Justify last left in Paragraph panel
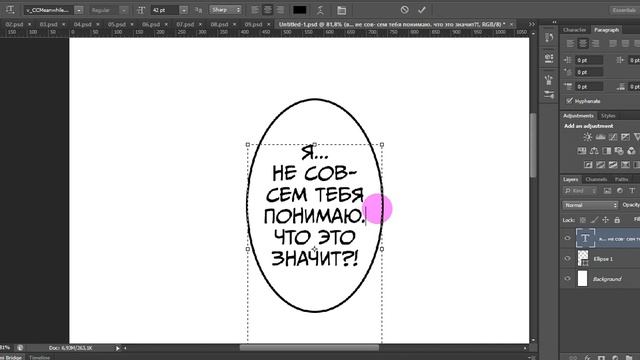The width and height of the screenshot is (640, 360). (613, 43)
